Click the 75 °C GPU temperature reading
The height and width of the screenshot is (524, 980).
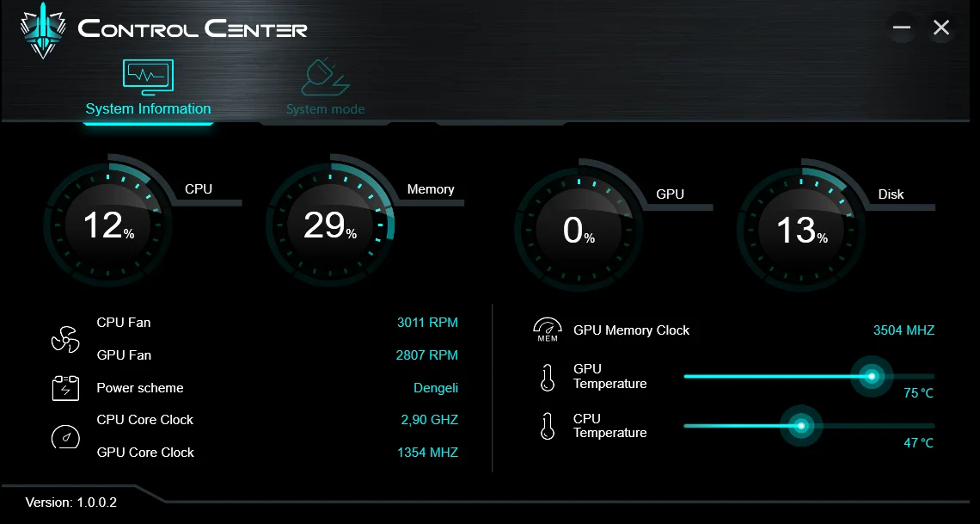click(919, 393)
